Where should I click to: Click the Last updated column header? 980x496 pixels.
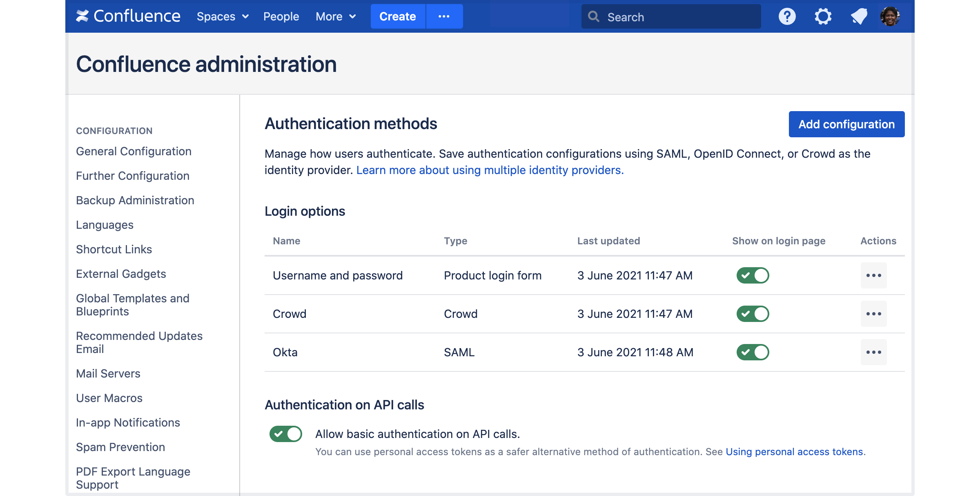point(608,241)
